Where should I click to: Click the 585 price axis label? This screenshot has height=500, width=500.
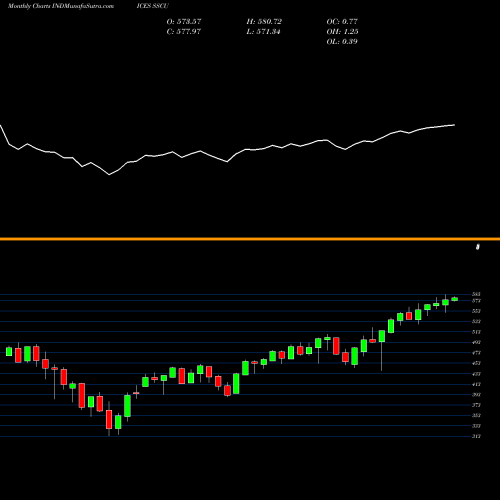point(476,294)
